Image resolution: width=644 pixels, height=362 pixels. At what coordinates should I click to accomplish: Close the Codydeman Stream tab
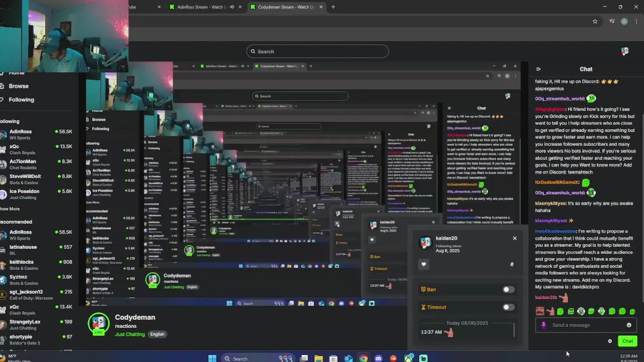pos(320,7)
